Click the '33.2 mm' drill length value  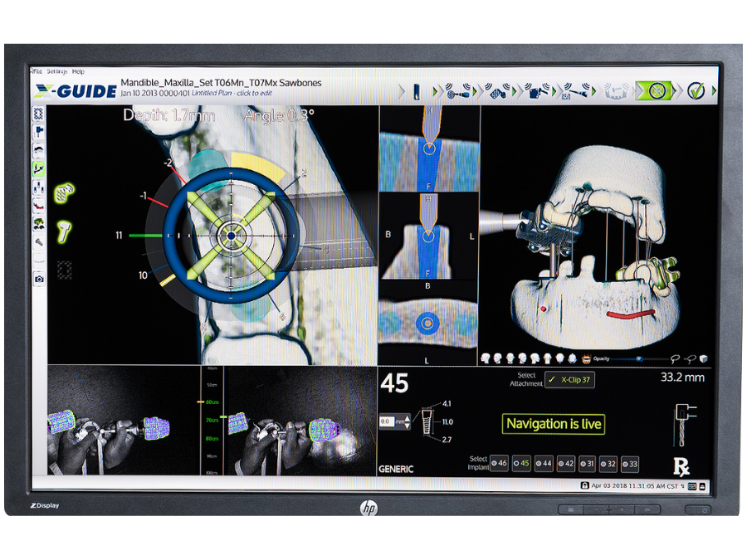pos(682,377)
